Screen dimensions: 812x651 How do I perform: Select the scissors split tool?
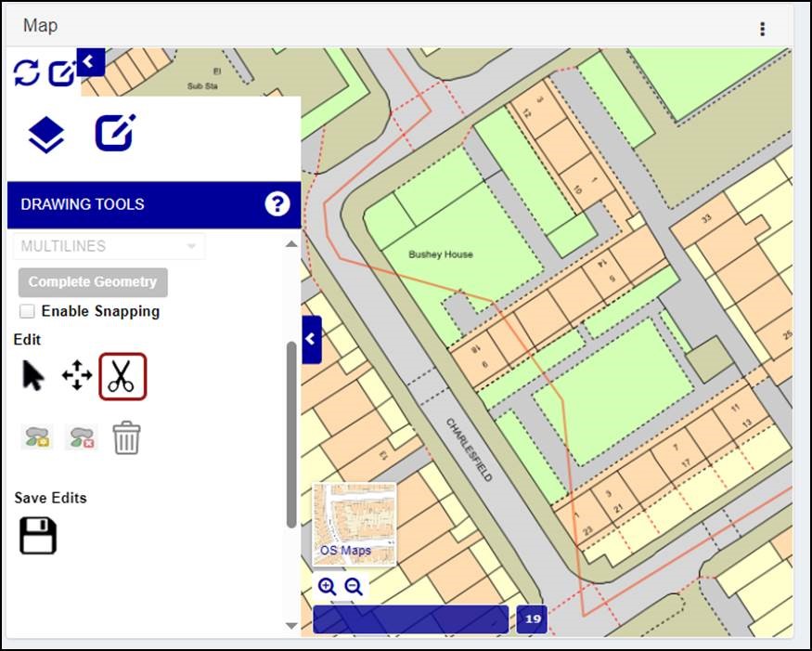point(122,376)
